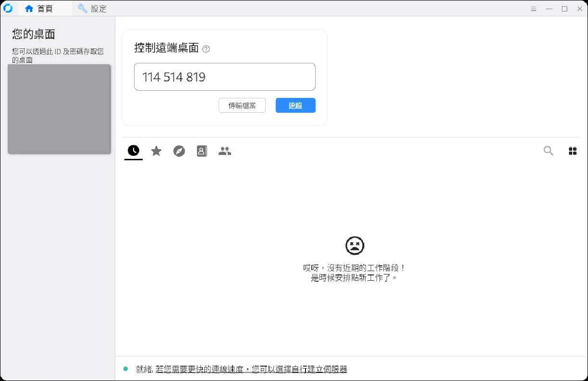
Task: Close the RustDesk window
Action: (579, 9)
